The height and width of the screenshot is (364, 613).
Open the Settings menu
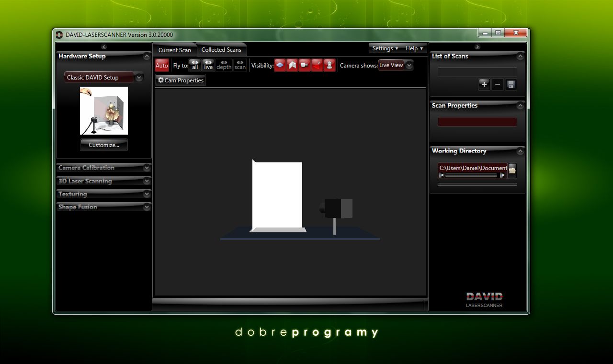385,48
